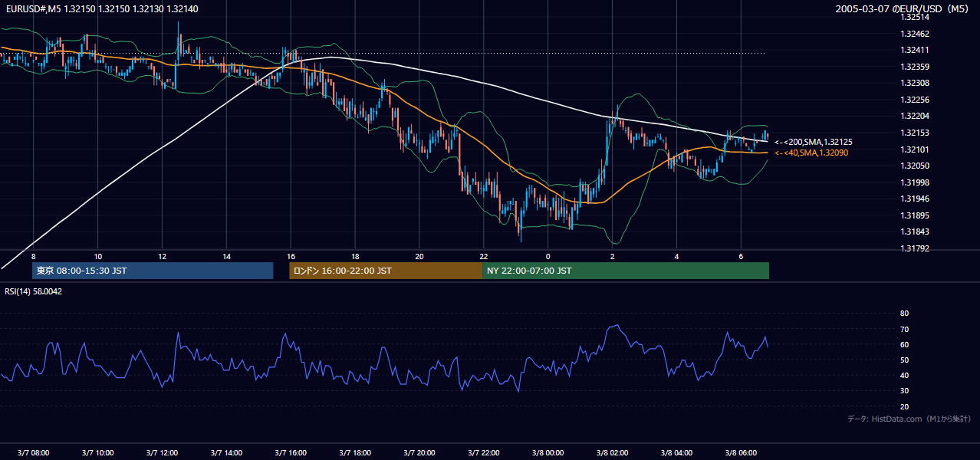980x460 pixels.
Task: Click the RSI scale value 30
Action: (904, 391)
